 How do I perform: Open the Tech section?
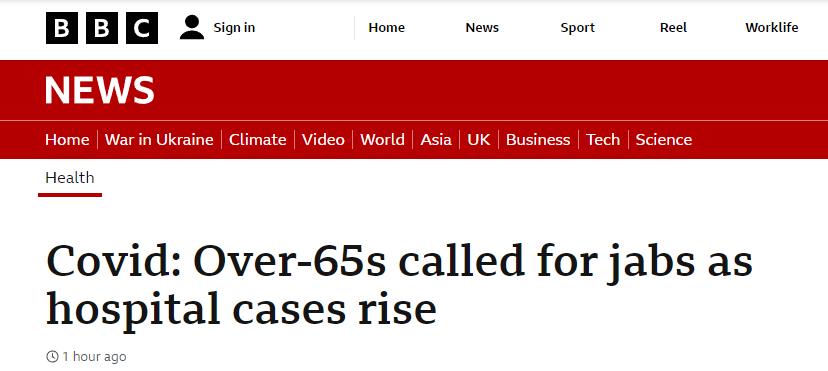click(603, 139)
